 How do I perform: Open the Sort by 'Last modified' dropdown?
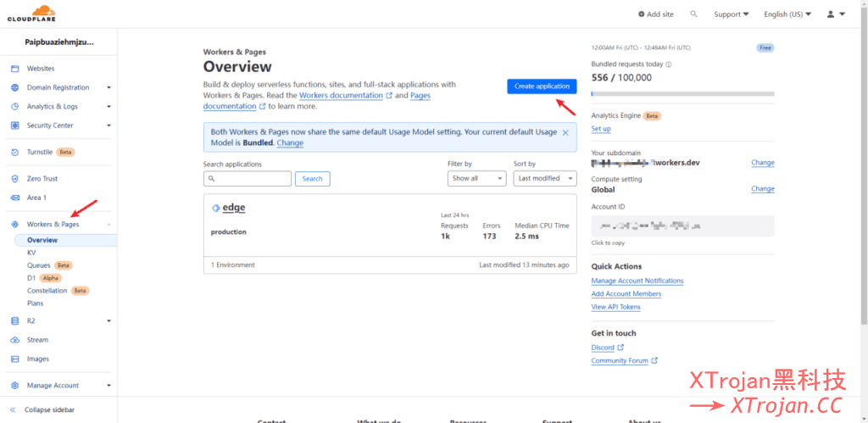click(x=545, y=179)
